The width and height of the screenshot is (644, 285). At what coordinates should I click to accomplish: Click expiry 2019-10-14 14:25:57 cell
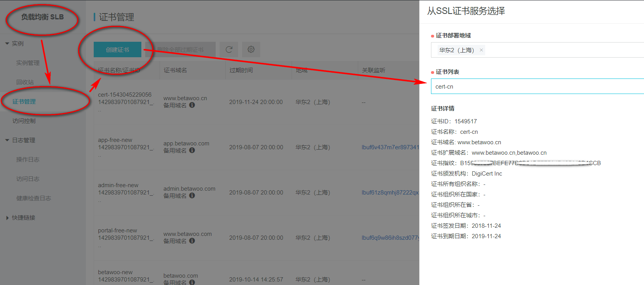pyautogui.click(x=256, y=279)
